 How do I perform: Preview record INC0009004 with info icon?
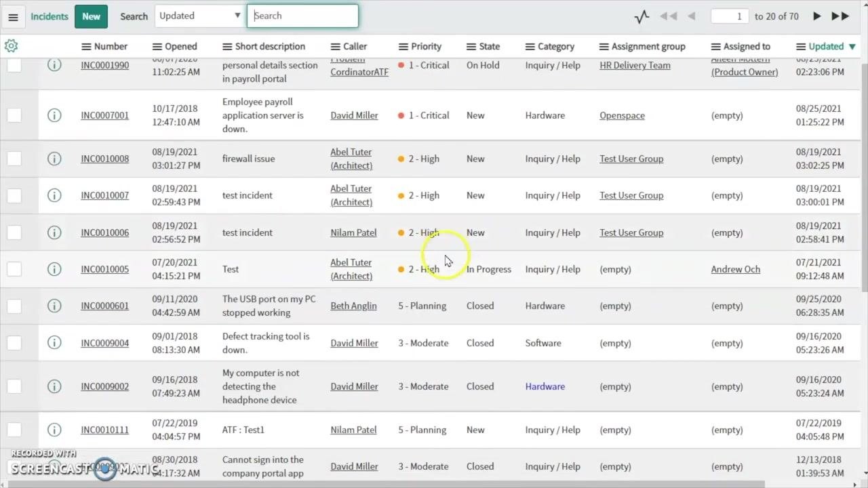pyautogui.click(x=54, y=343)
